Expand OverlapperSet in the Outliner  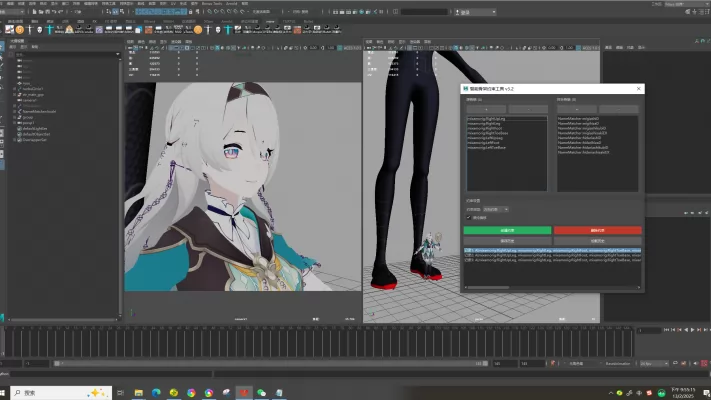point(15,140)
